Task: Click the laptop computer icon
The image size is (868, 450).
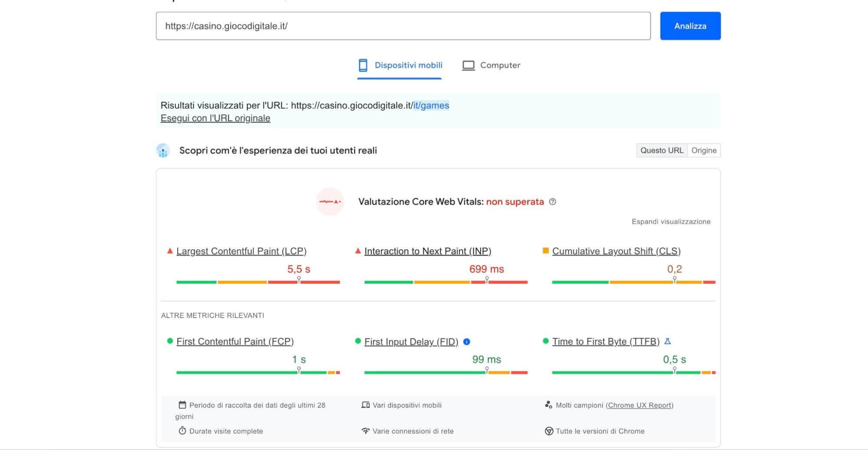Action: (468, 66)
